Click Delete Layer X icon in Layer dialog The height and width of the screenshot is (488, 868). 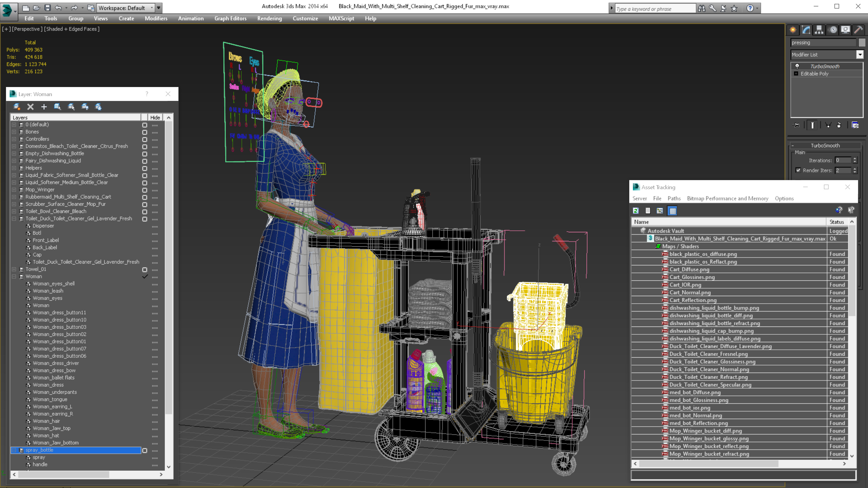[30, 107]
